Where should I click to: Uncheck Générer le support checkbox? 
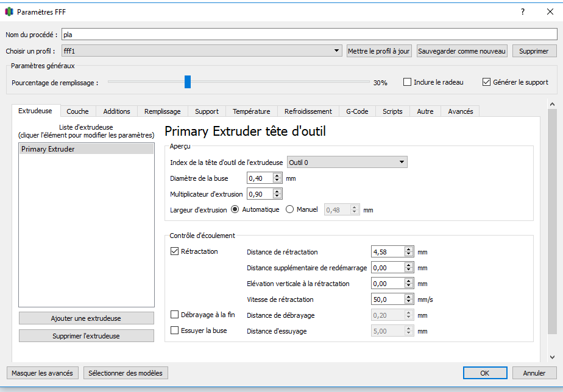486,82
